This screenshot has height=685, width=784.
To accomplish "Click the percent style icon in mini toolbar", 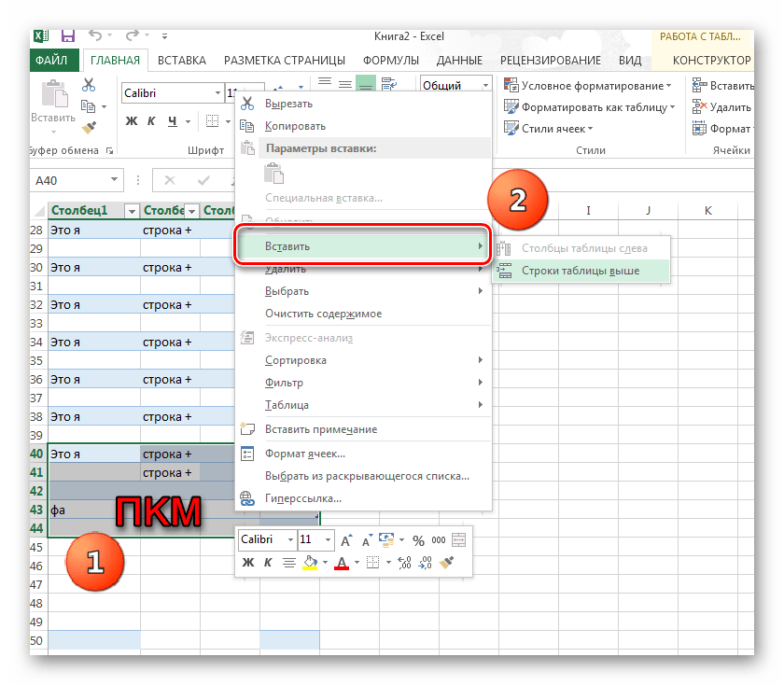I will point(417,540).
